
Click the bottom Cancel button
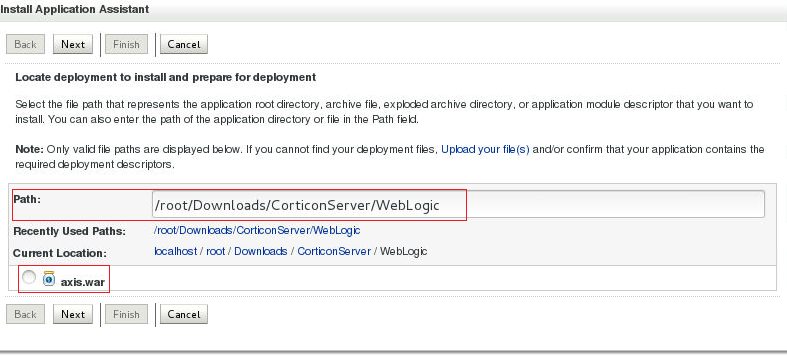[184, 314]
